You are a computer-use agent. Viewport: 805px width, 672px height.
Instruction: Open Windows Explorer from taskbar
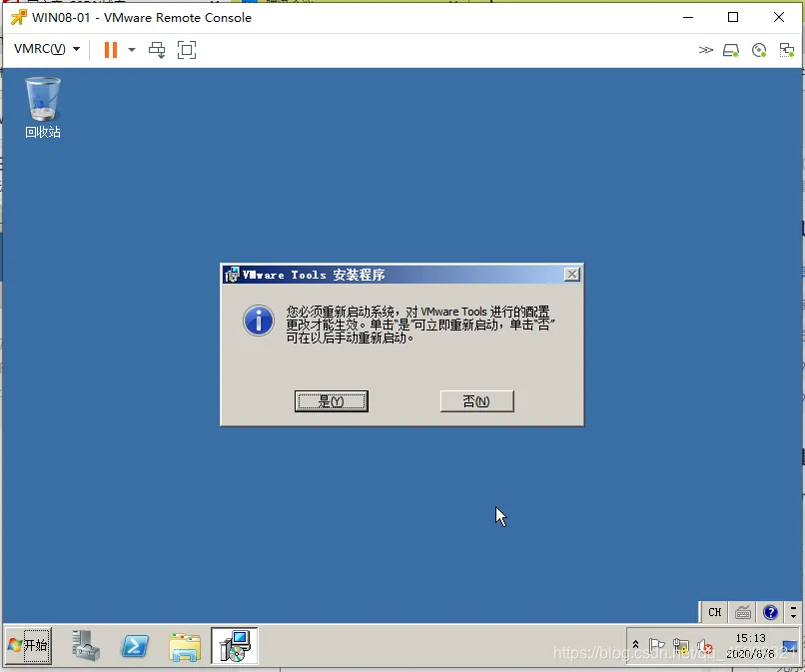coord(185,647)
